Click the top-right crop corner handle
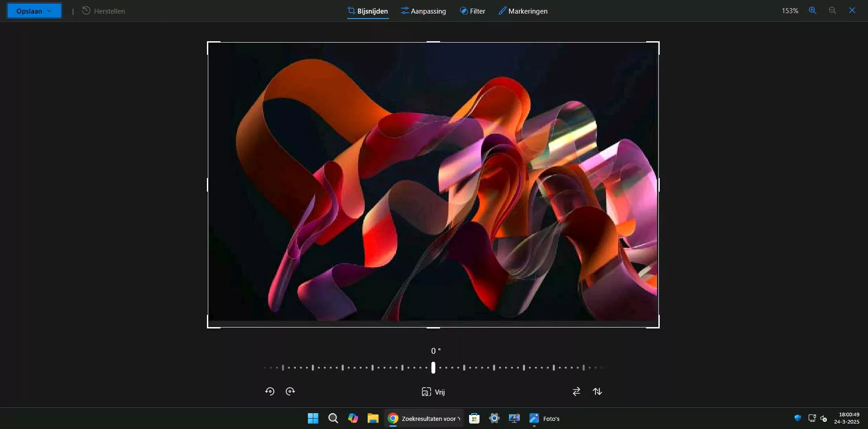Image resolution: width=868 pixels, height=429 pixels. (658, 43)
